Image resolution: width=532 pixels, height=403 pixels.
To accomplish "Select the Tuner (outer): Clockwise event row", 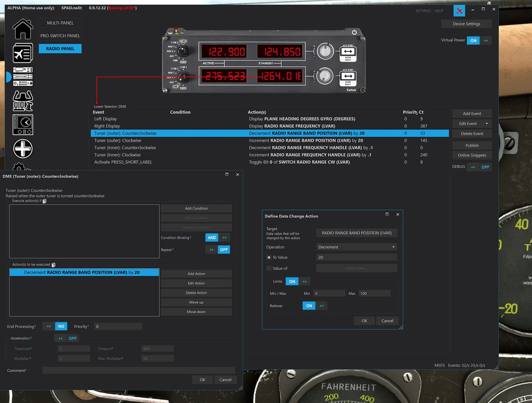I will [x=270, y=141].
